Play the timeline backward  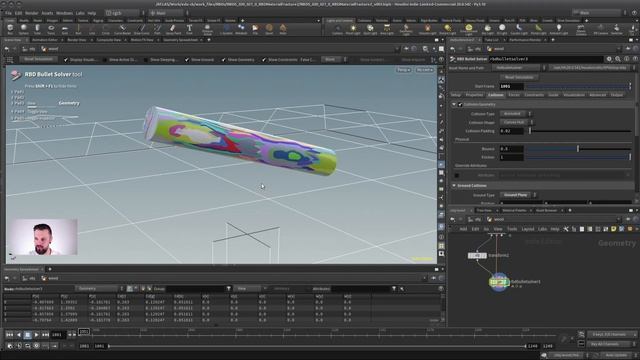click(x=18, y=335)
